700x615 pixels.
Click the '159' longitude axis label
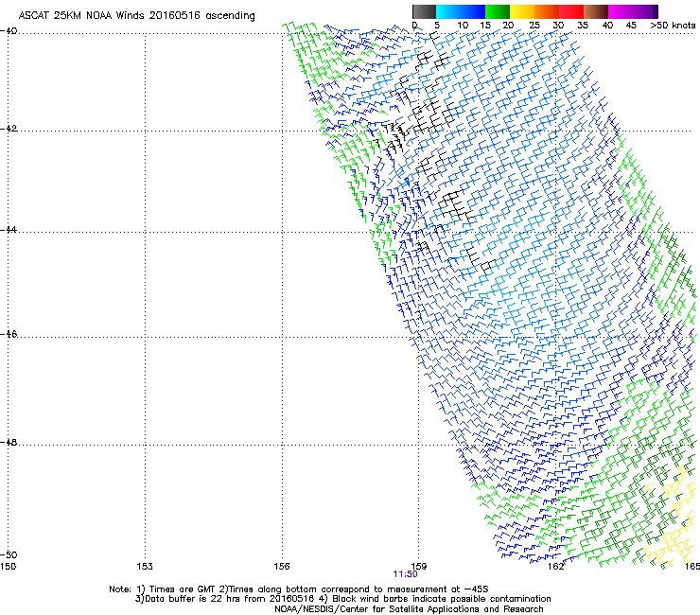pos(419,567)
